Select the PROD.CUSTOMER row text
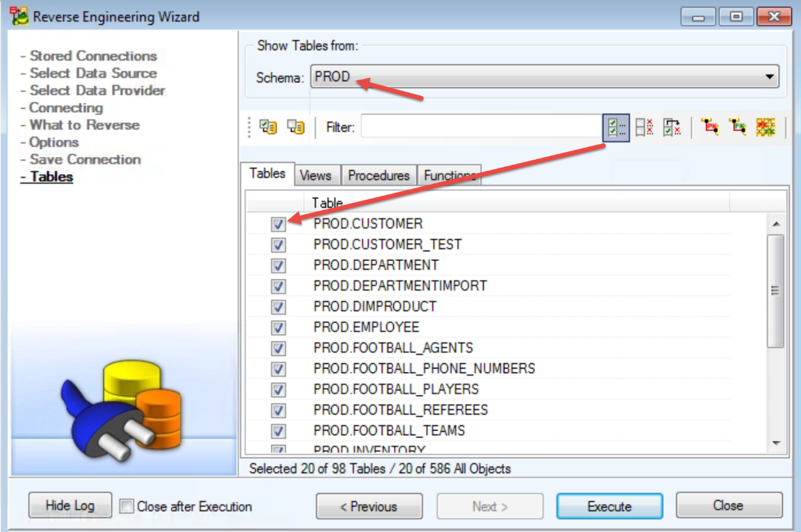Image resolution: width=801 pixels, height=532 pixels. coord(368,224)
